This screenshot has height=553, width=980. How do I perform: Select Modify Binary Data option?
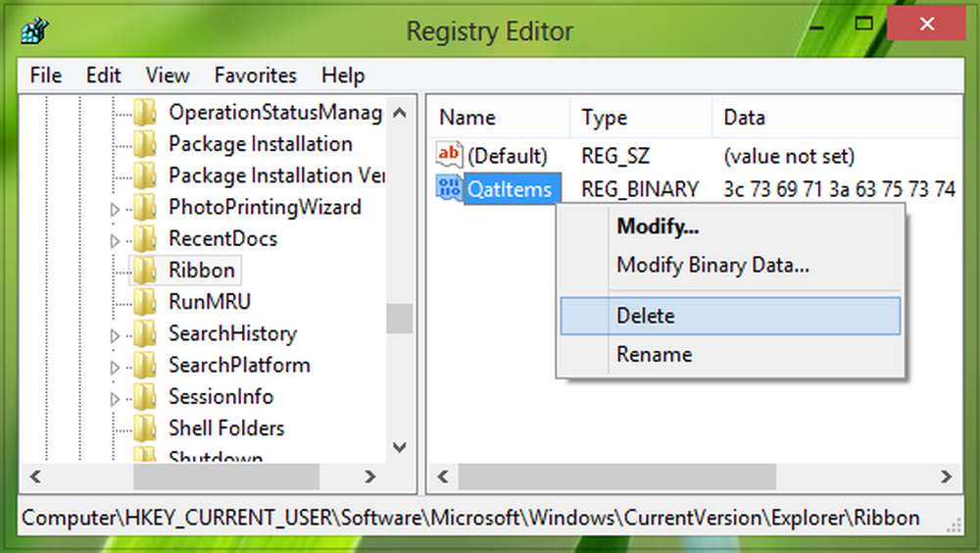pos(711,265)
